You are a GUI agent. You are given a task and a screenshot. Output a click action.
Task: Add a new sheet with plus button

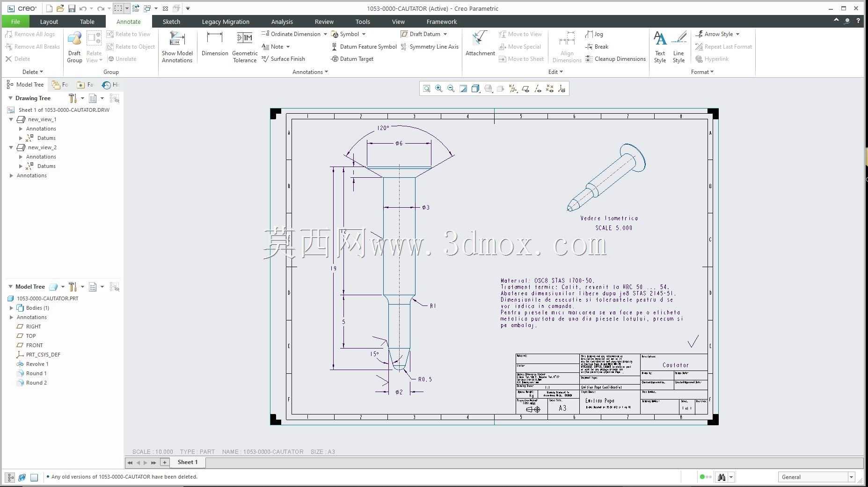point(165,462)
